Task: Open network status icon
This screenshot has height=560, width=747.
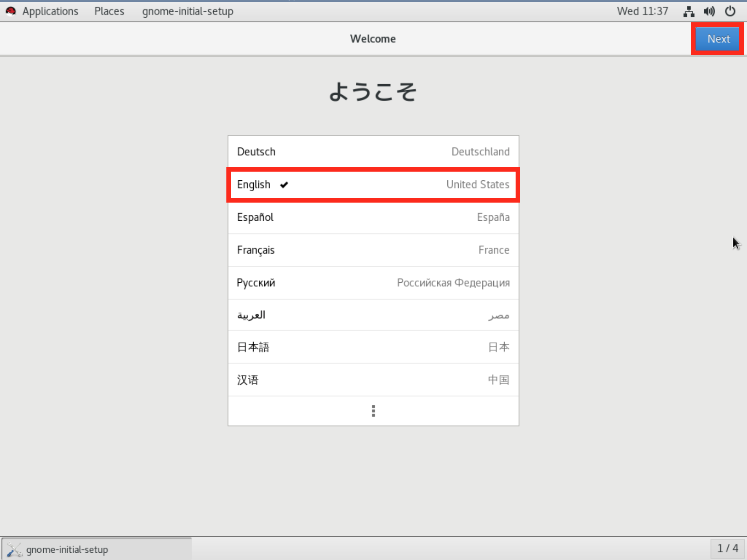Action: (689, 11)
